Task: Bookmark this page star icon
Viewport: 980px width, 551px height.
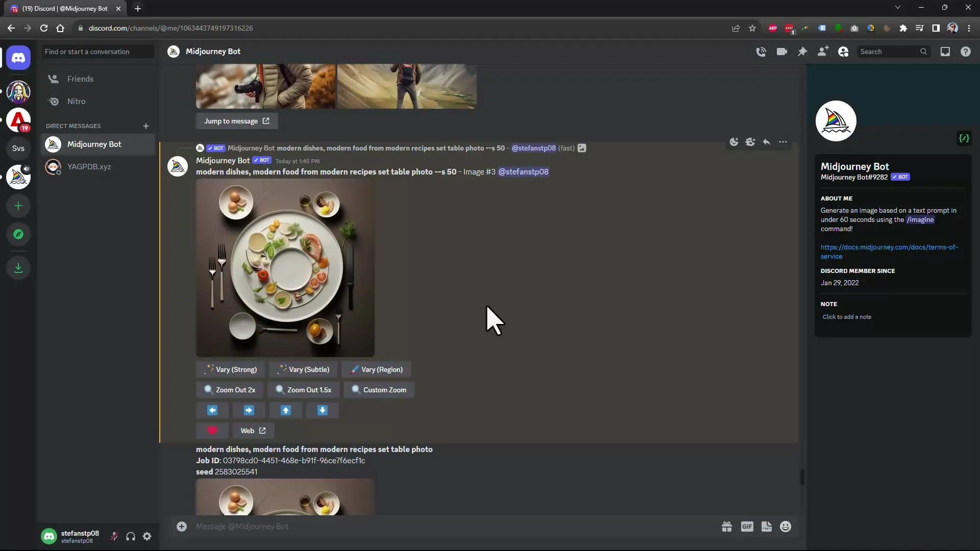Action: click(x=752, y=28)
